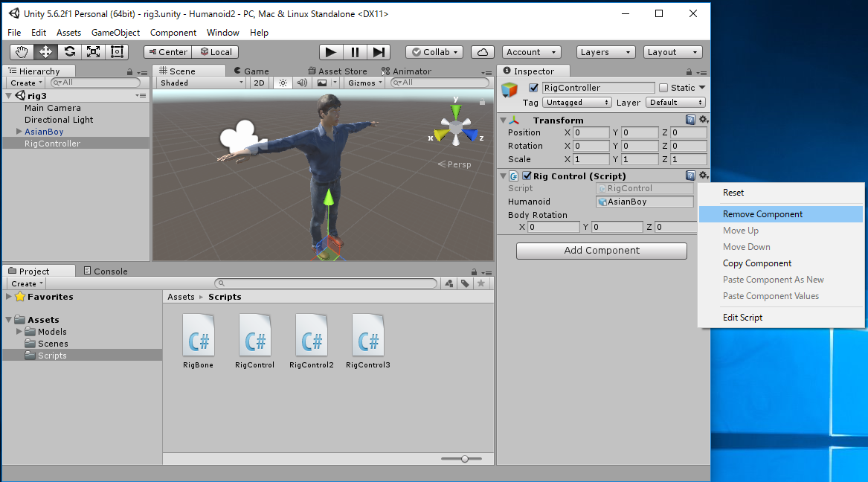Select the Hand tool in toolbar
Image resolution: width=868 pixels, height=482 pixels.
[x=22, y=52]
